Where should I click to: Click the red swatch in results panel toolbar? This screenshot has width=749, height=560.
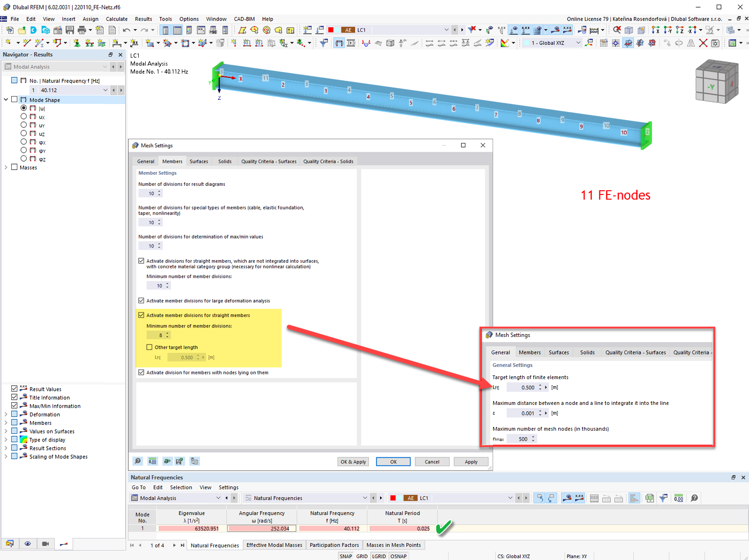click(393, 498)
